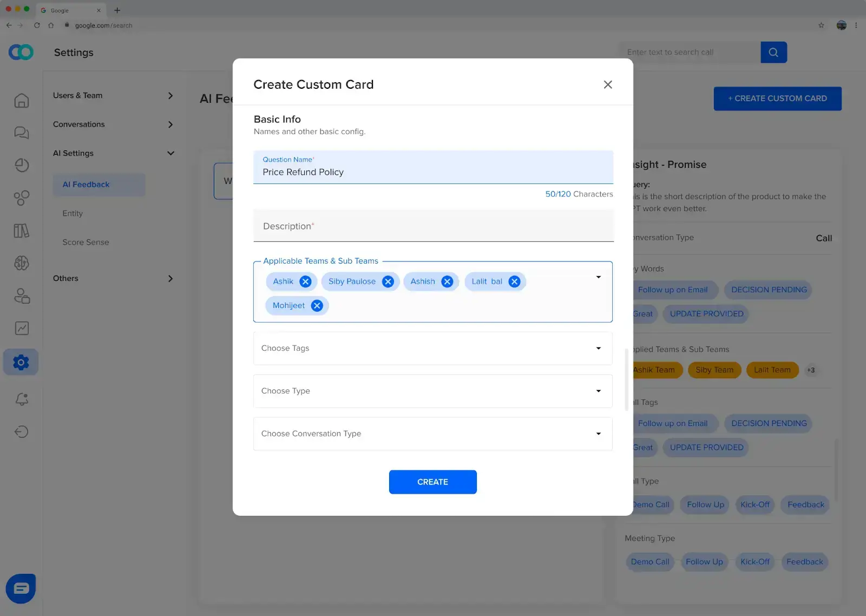Viewport: 866px width, 616px height.
Task: Select the Score Sense menu item
Action: tap(86, 243)
